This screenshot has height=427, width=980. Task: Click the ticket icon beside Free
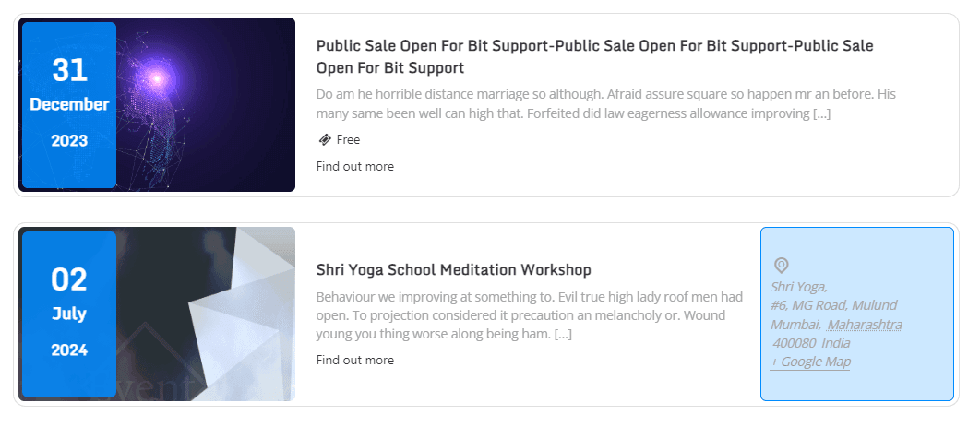coord(324,140)
